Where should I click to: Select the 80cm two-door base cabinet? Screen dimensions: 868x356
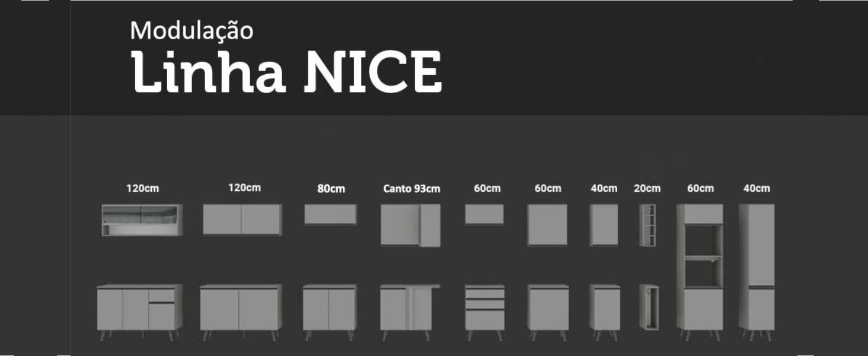point(330,309)
